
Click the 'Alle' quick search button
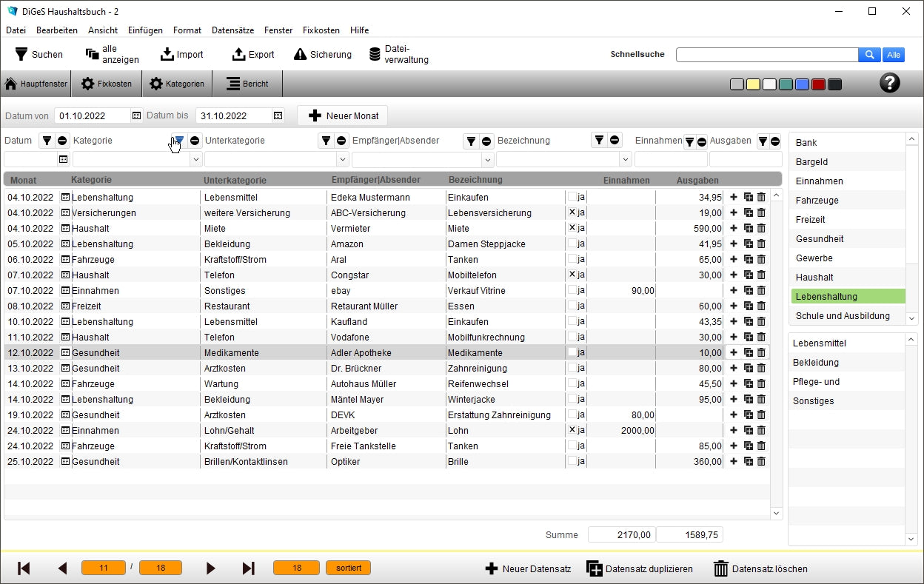click(x=894, y=55)
